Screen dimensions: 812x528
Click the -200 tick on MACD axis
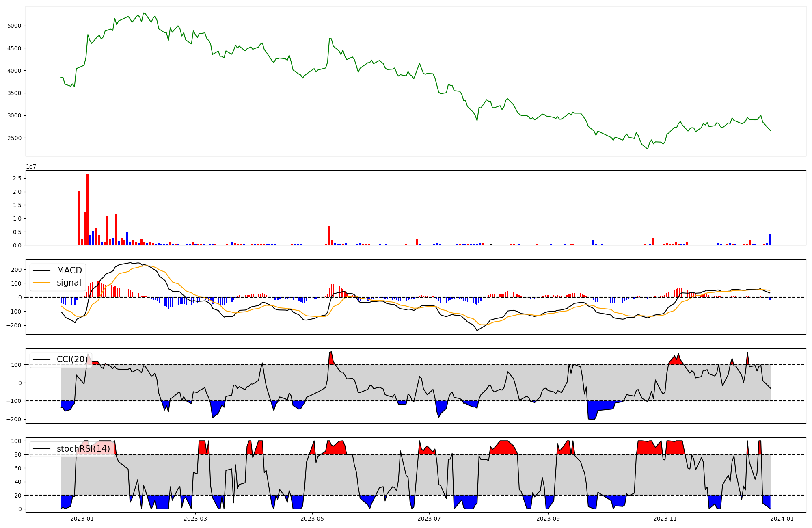click(15, 325)
